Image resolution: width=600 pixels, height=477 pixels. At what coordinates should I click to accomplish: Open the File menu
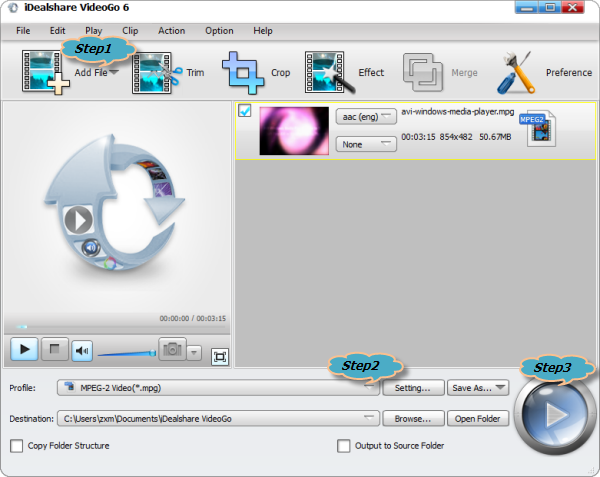tap(23, 31)
